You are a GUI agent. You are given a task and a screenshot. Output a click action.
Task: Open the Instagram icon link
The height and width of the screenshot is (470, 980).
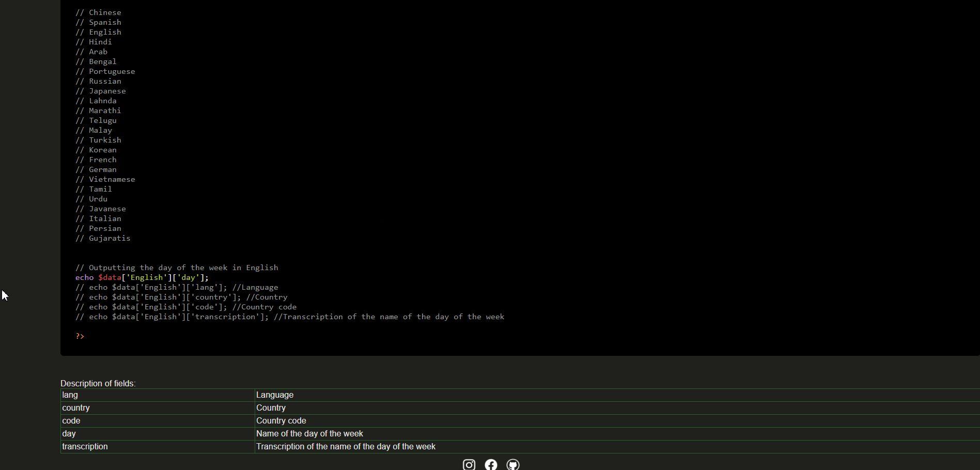pyautogui.click(x=469, y=464)
